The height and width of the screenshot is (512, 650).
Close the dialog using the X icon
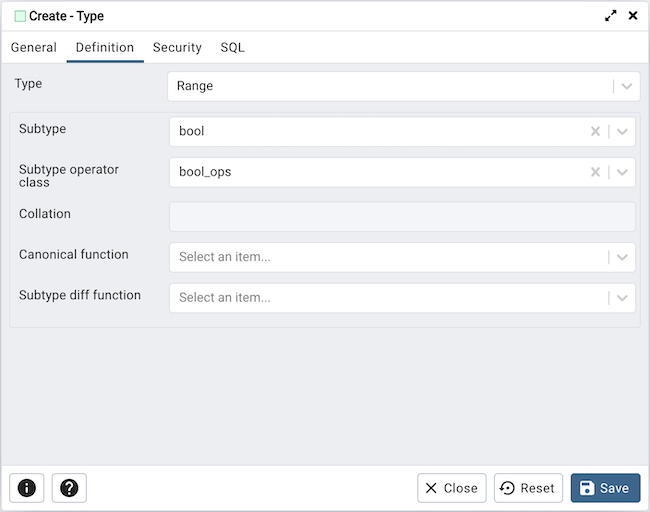[632, 16]
